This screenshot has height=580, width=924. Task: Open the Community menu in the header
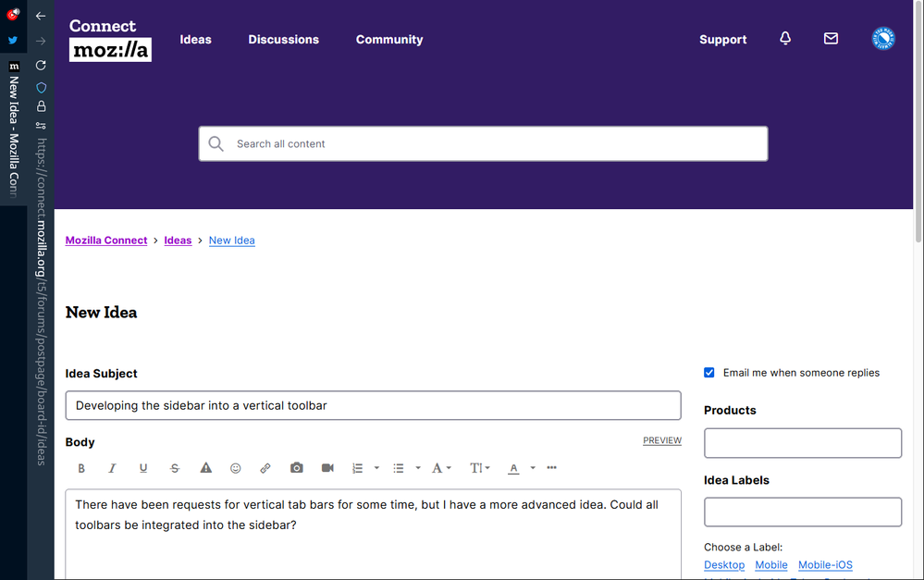click(x=389, y=40)
